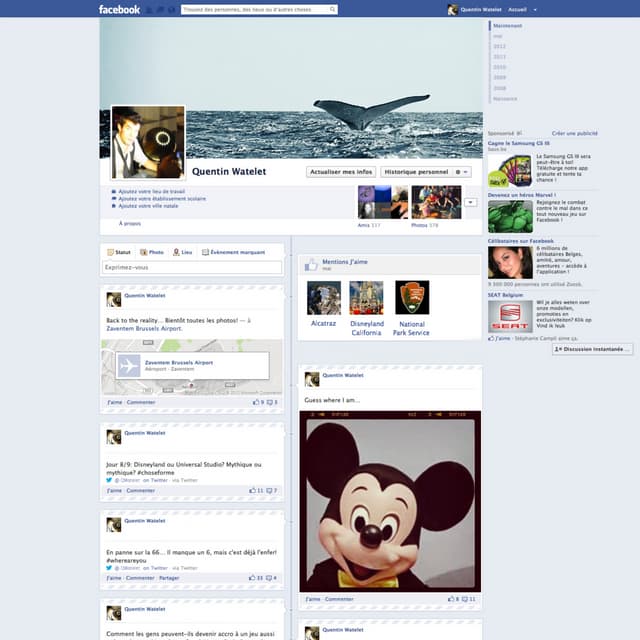Jump to 2011 in the timeline sidebar
This screenshot has height=640, width=640.
pyautogui.click(x=500, y=57)
